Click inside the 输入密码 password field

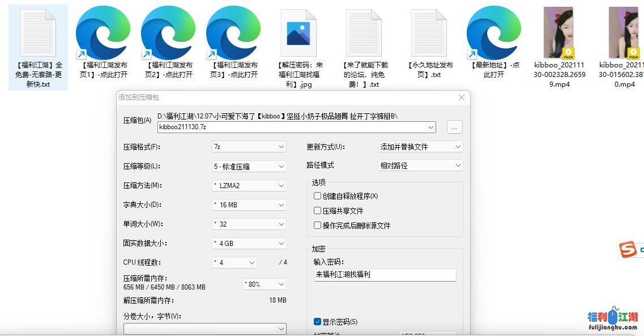pos(385,275)
